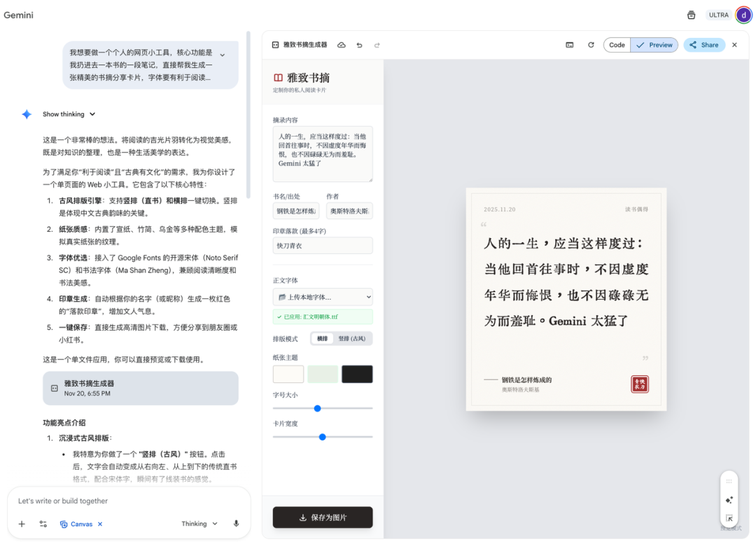Click the plus icon to add attachments
The height and width of the screenshot is (542, 756).
(x=22, y=523)
